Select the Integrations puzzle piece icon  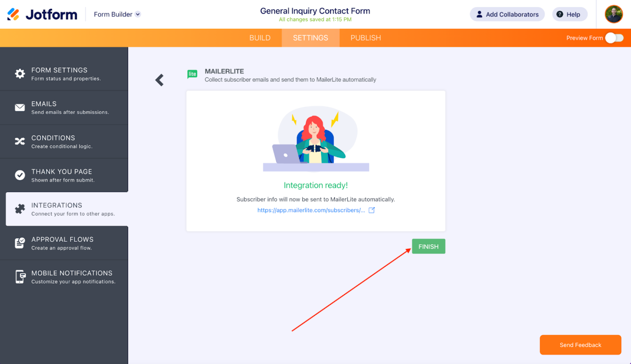20,209
